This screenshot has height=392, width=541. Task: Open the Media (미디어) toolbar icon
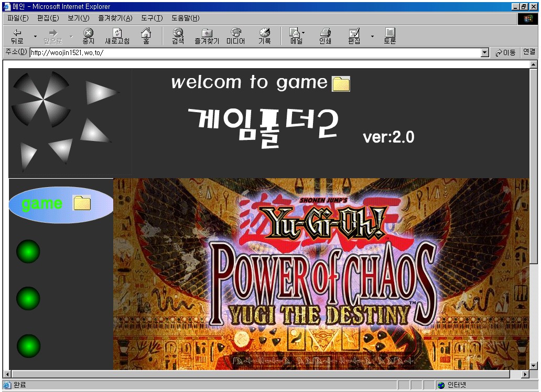coord(235,36)
